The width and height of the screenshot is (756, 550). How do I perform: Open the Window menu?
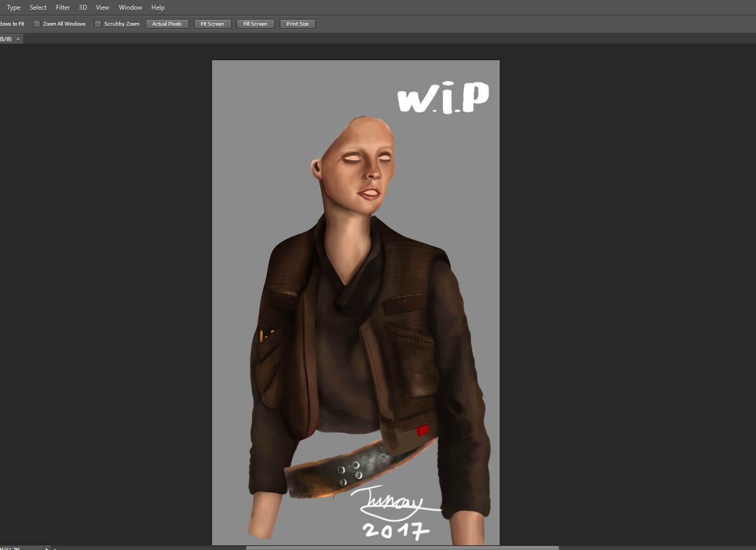(130, 7)
